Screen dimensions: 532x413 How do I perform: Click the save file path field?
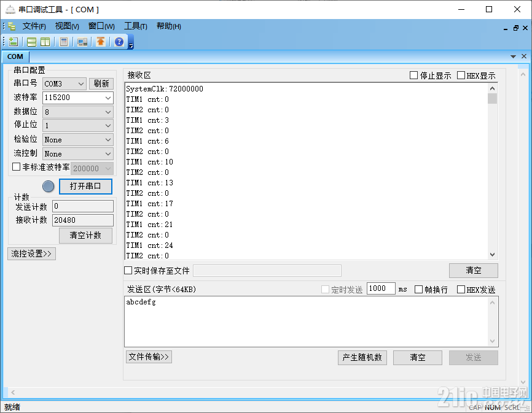[x=267, y=271]
